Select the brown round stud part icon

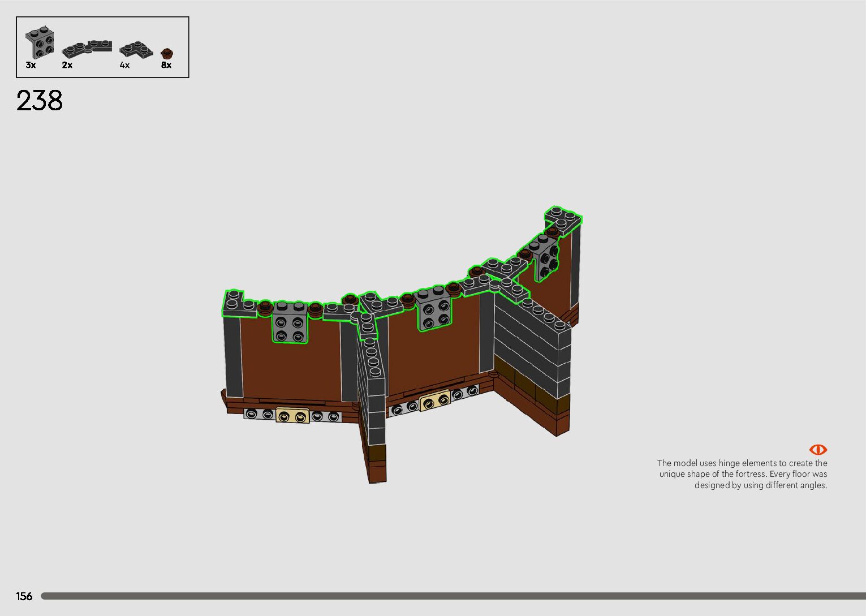pos(166,54)
